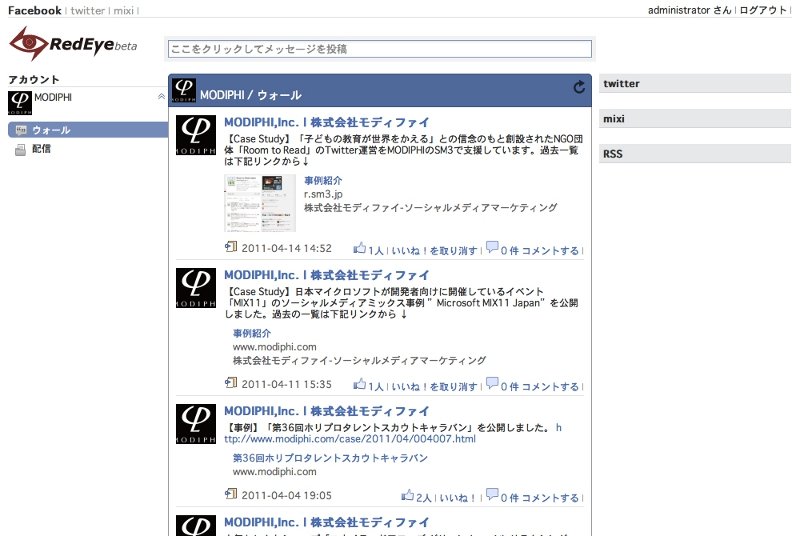Open the modiphi.com/case/2011/04/004007.html URL

tap(350, 439)
